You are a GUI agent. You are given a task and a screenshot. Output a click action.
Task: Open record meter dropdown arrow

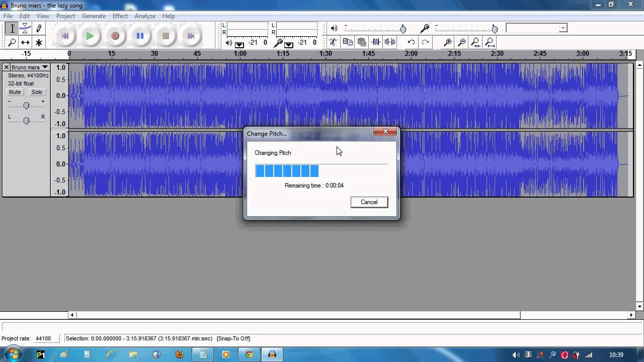click(x=289, y=44)
